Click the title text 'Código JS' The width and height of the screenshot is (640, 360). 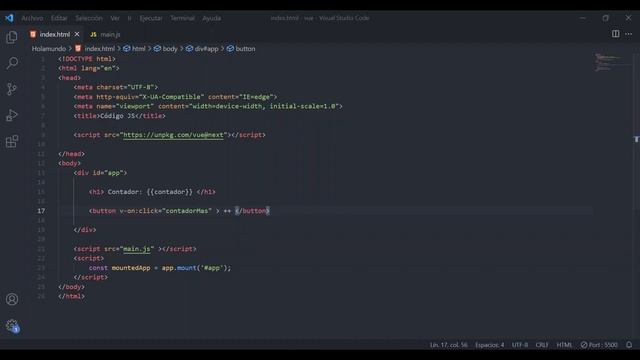117,116
